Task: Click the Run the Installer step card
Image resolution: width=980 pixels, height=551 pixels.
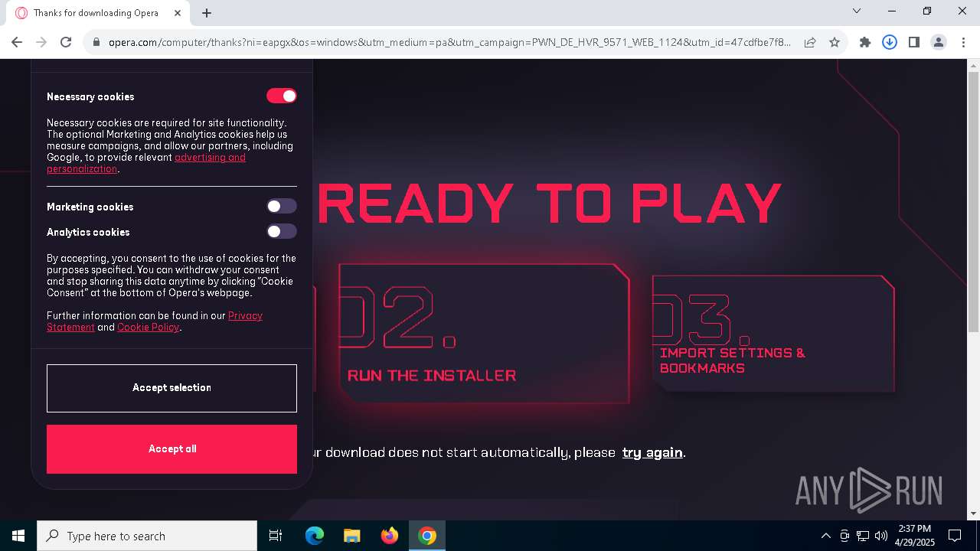Action: coord(484,334)
